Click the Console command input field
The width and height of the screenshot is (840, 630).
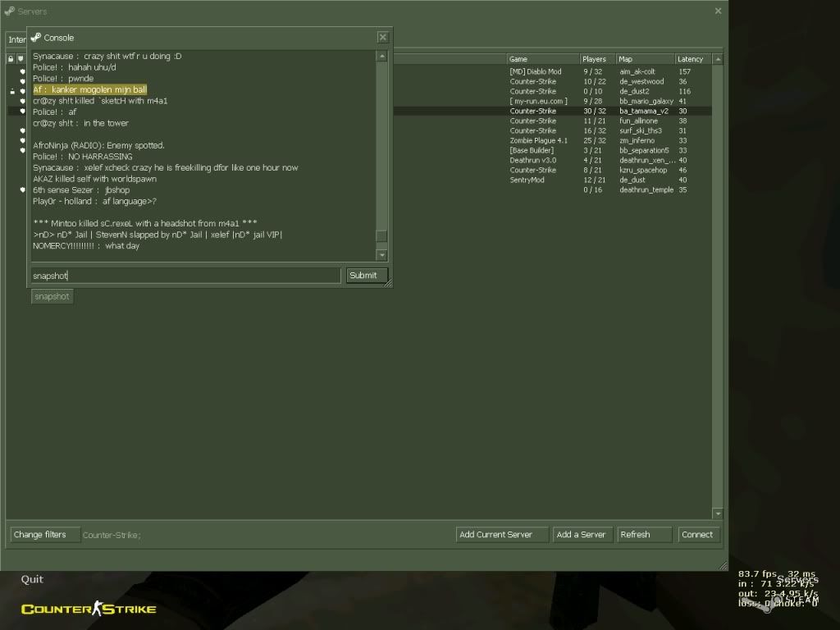(x=185, y=276)
